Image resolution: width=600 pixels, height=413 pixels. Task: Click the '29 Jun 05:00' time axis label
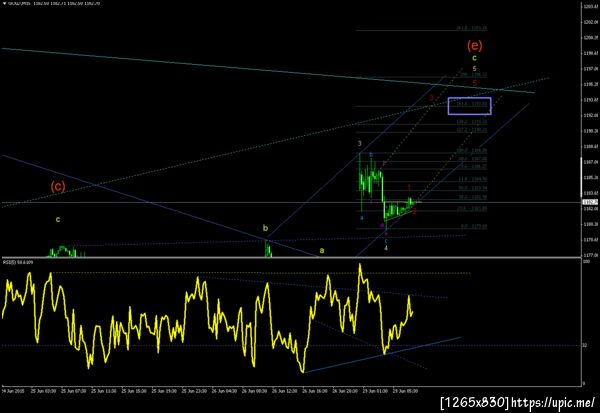coord(405,391)
